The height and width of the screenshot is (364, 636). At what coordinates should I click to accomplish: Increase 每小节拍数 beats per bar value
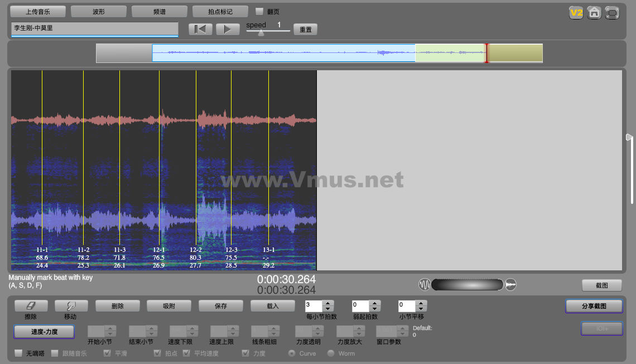pos(328,303)
